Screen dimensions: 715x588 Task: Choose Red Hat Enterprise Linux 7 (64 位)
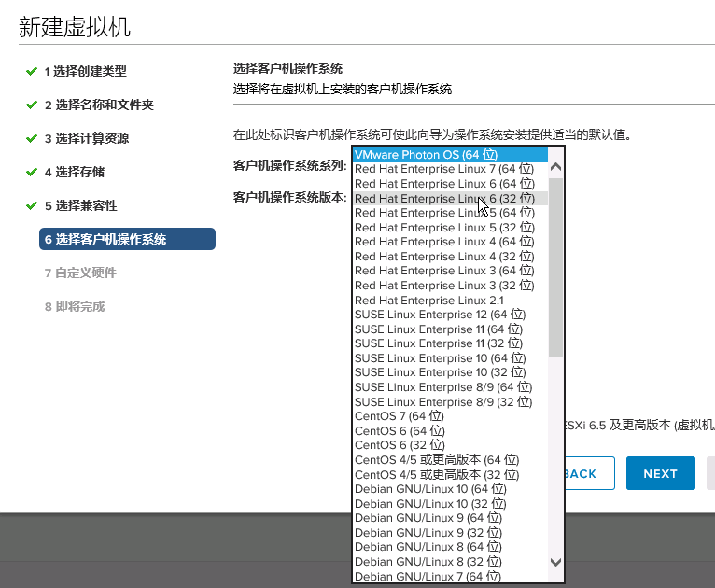click(x=451, y=169)
